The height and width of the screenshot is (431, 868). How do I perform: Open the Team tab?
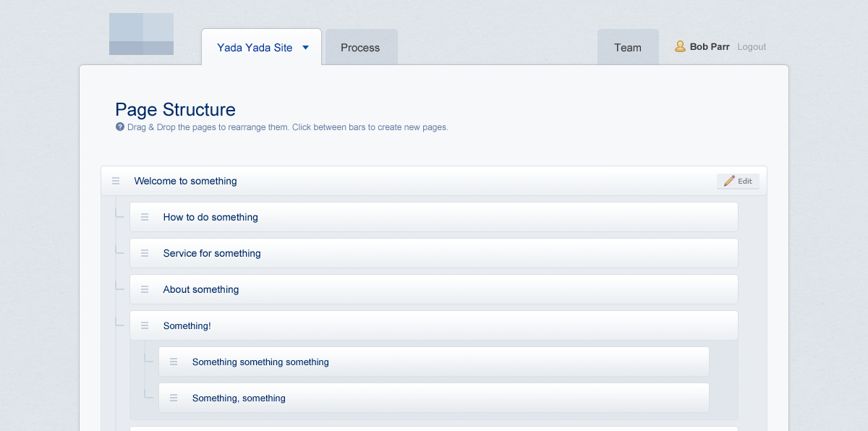pyautogui.click(x=628, y=47)
